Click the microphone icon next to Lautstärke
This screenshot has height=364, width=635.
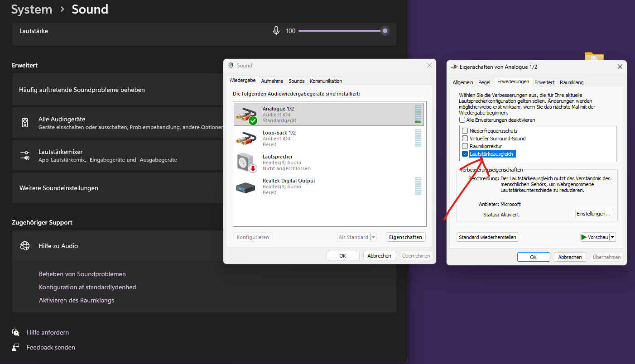pos(276,31)
